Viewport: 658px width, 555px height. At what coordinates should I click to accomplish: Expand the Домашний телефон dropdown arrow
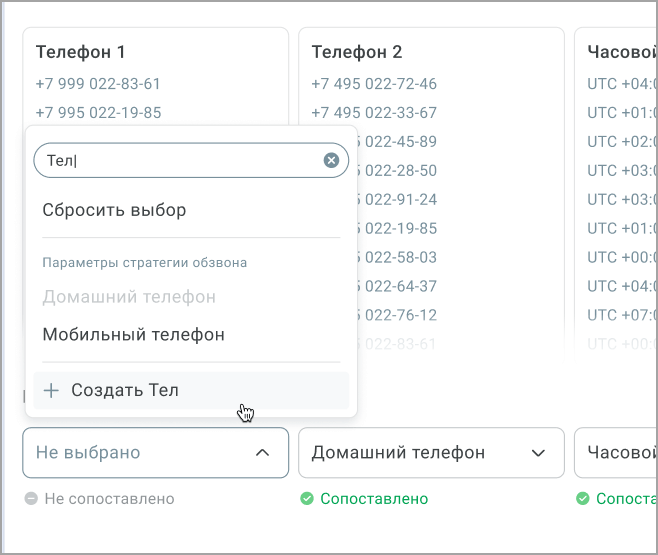point(538,453)
